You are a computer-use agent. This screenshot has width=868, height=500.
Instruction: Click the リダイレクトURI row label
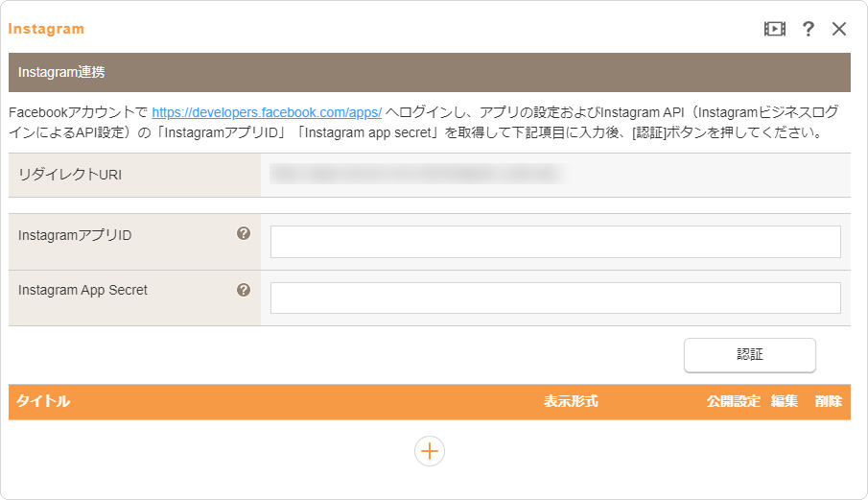coord(70,175)
